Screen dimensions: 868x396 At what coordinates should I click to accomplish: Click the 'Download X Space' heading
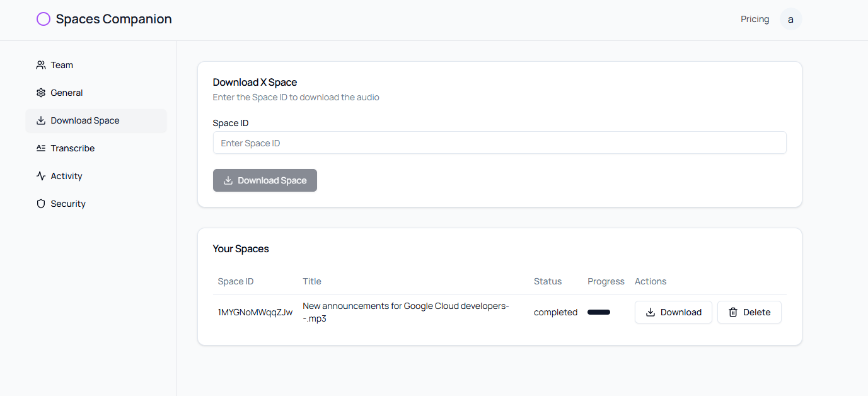pos(255,82)
